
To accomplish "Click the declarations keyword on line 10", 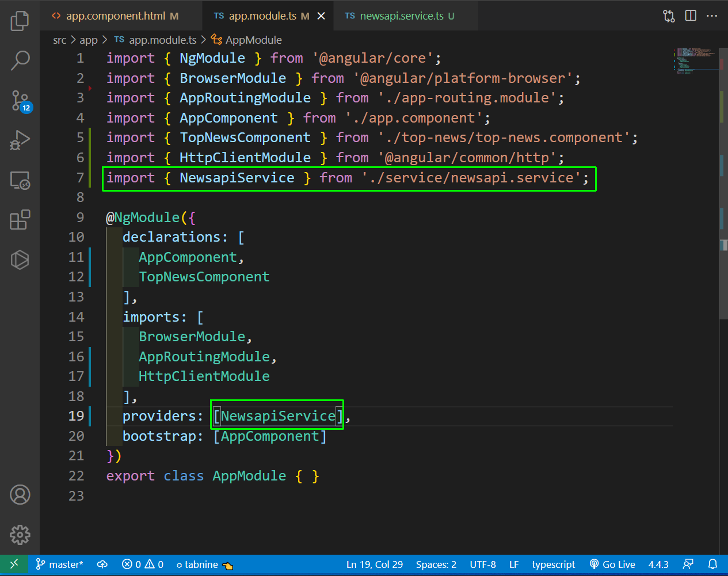I will point(171,237).
